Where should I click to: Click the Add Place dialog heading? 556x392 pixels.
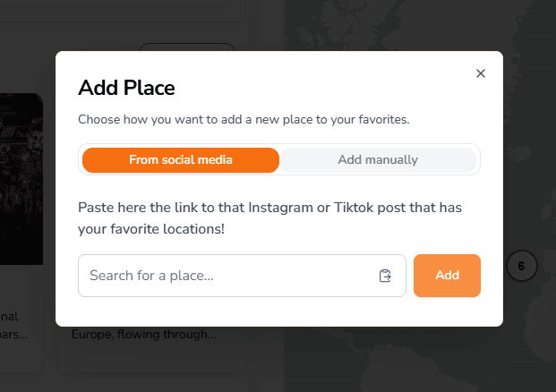[x=126, y=88]
